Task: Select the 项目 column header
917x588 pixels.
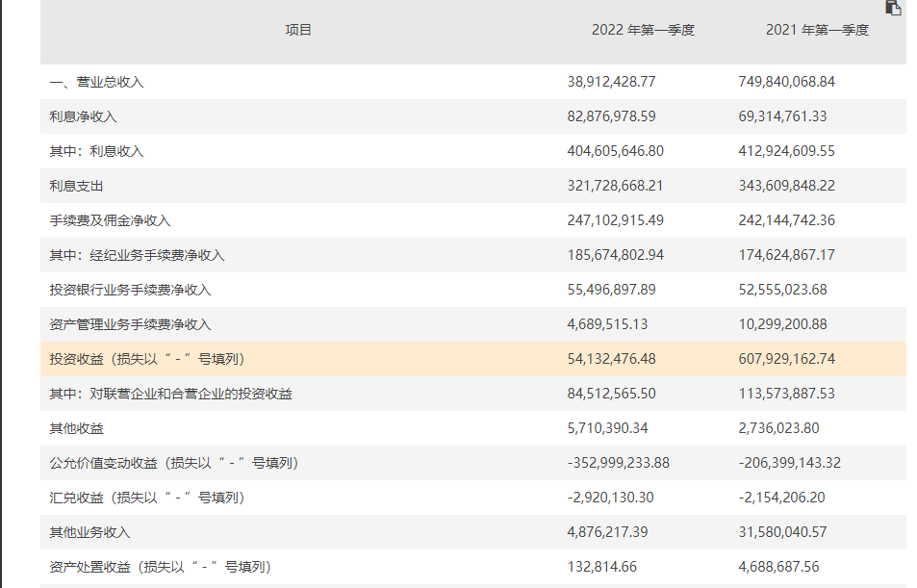Action: pyautogui.click(x=298, y=30)
